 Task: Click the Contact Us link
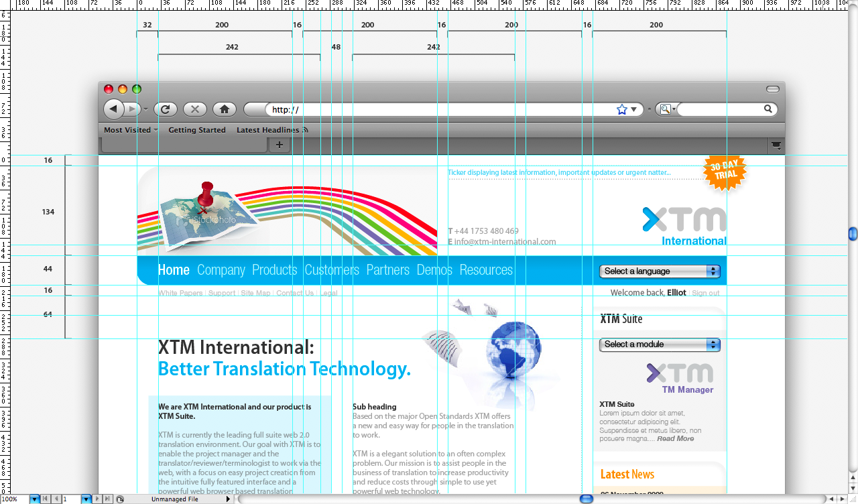(x=295, y=293)
